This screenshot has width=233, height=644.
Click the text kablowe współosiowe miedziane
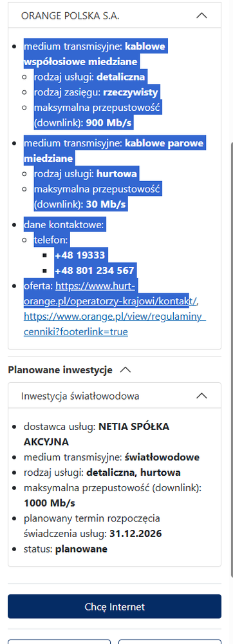point(95,54)
